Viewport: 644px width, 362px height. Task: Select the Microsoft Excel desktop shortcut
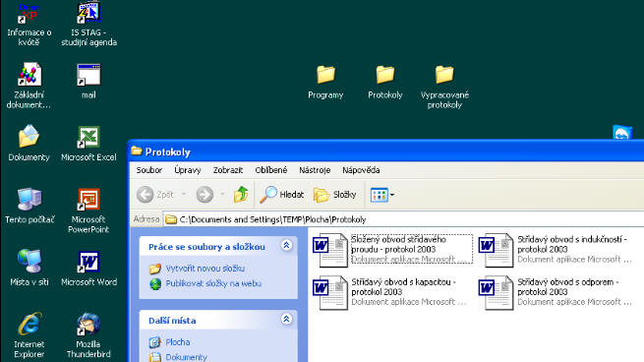click(x=88, y=143)
